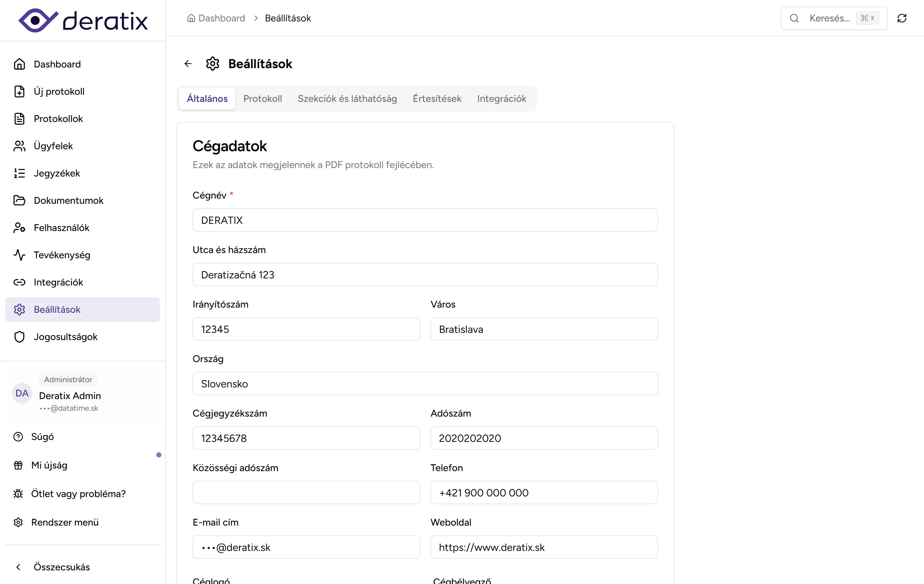The image size is (924, 584).
Task: Collapse the sidebar with Összecsukás
Action: point(61,567)
